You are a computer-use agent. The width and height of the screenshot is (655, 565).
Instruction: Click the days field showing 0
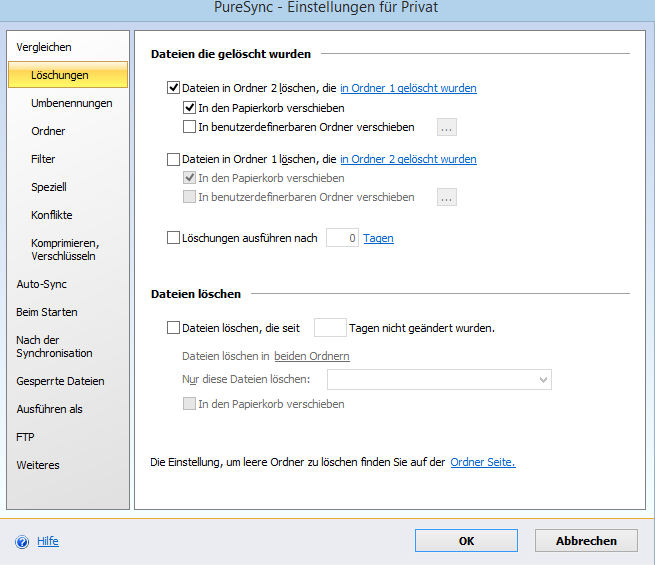click(x=342, y=238)
